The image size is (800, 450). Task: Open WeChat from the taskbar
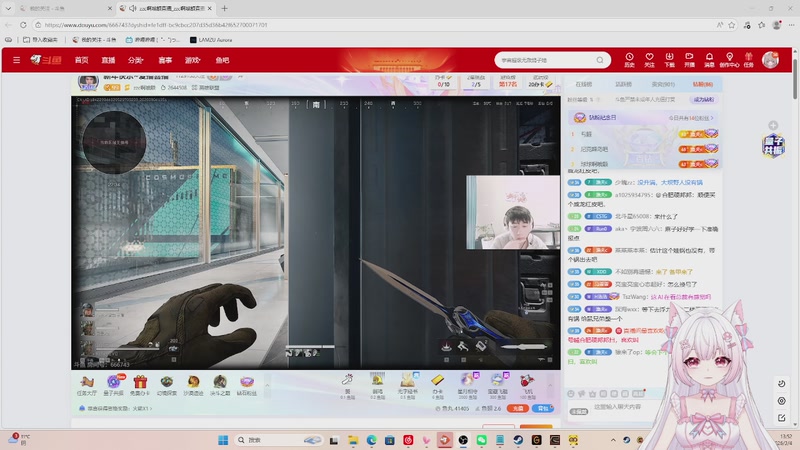(481, 440)
